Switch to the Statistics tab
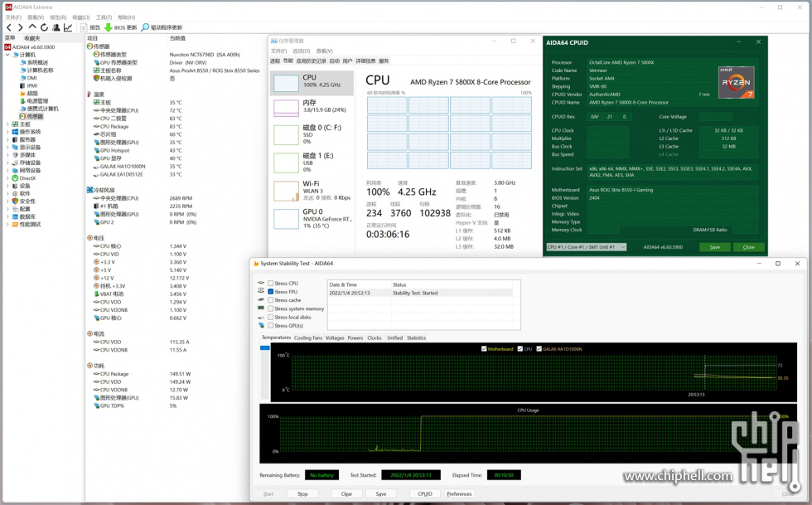 pos(416,338)
